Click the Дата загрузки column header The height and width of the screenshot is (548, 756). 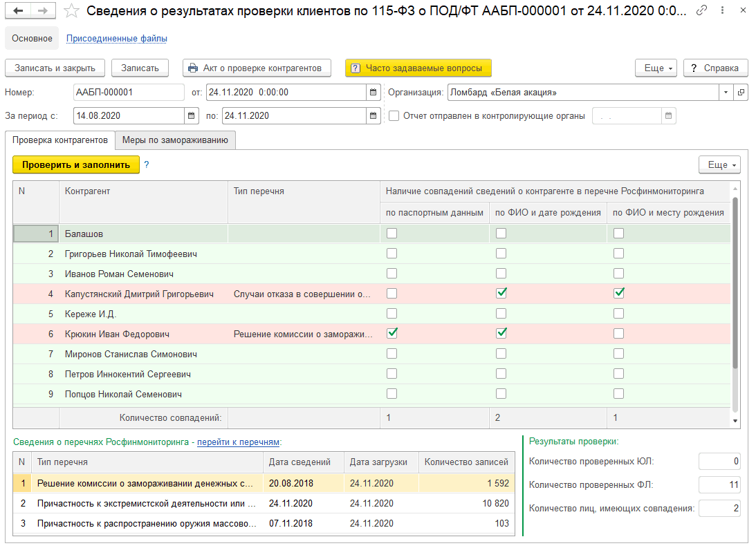pyautogui.click(x=381, y=462)
